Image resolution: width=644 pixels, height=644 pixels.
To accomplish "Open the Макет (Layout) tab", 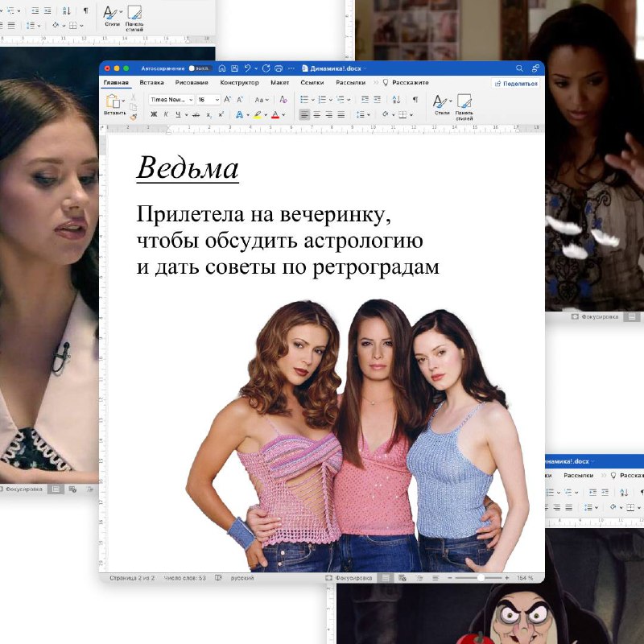I will pyautogui.click(x=279, y=83).
